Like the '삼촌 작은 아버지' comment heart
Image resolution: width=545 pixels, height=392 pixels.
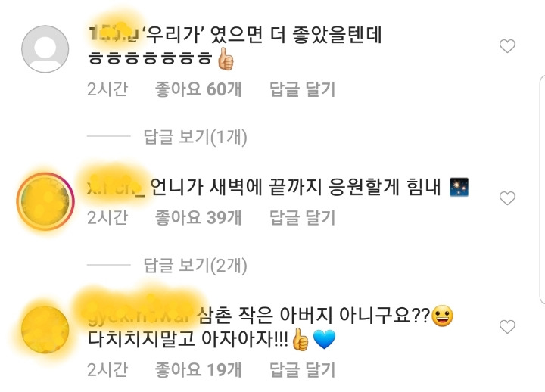pyautogui.click(x=507, y=327)
